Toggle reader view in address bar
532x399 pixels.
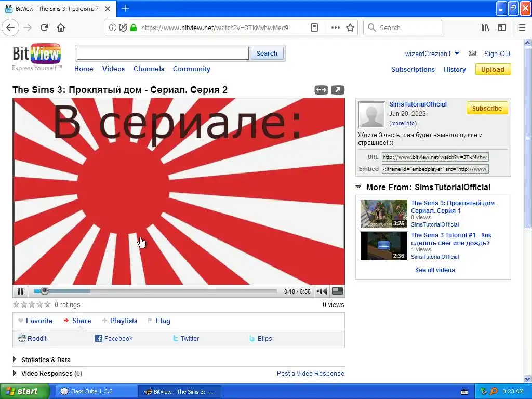point(314,28)
